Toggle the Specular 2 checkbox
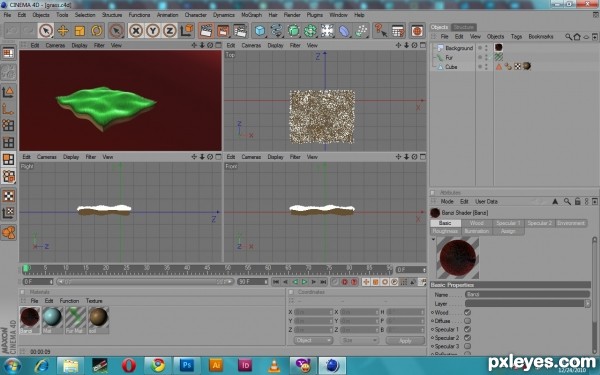 pos(467,338)
